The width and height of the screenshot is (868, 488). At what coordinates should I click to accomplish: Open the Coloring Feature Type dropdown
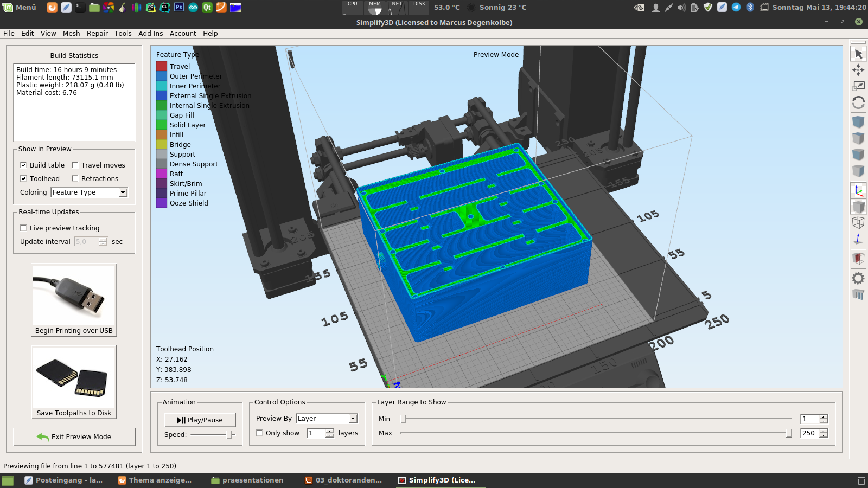[89, 192]
